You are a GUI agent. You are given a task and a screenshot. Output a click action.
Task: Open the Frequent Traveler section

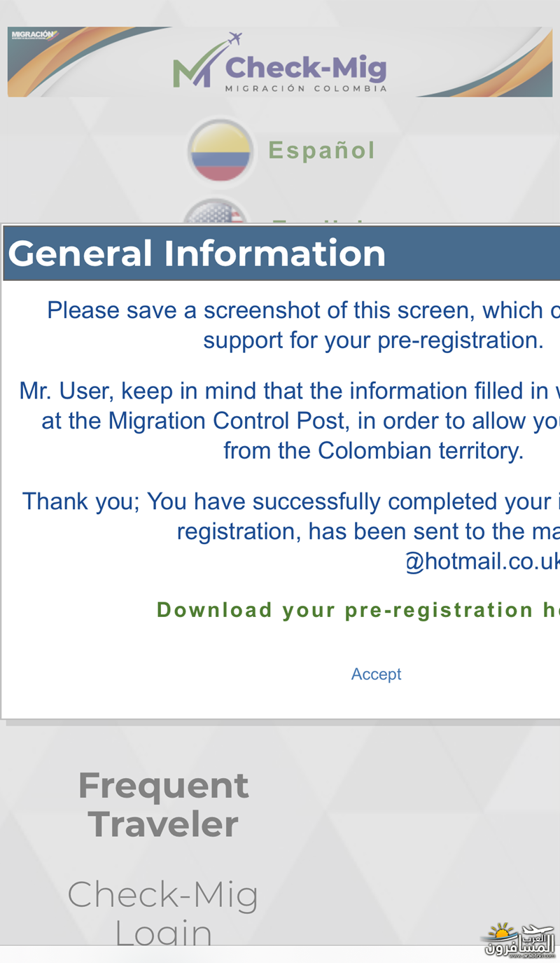[x=163, y=805]
